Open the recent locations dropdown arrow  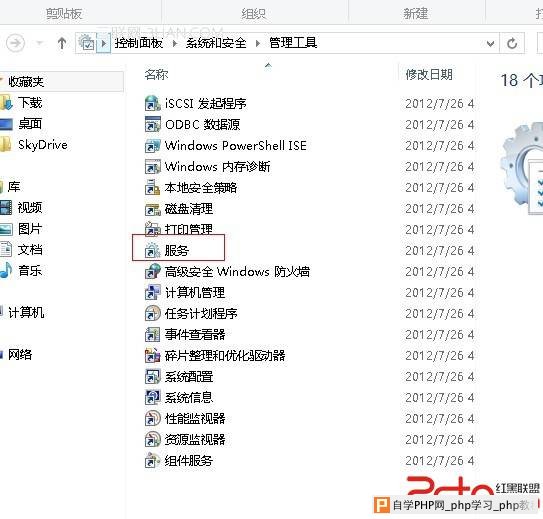pos(40,43)
